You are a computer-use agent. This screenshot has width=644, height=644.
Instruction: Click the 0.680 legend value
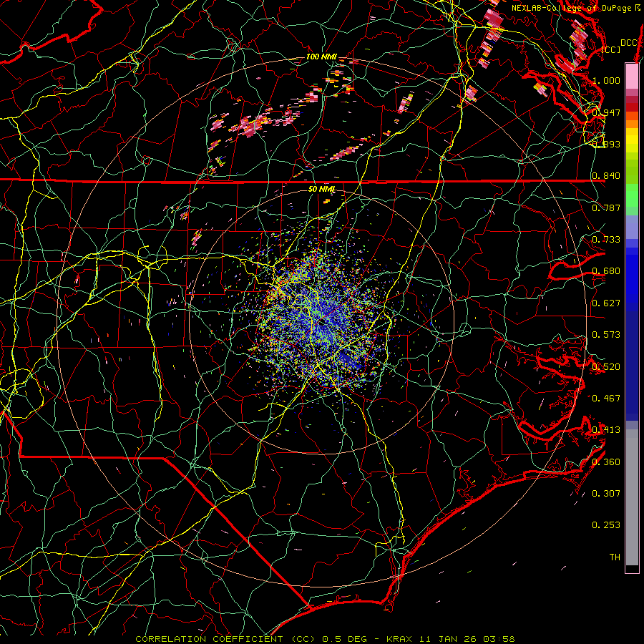pos(606,271)
